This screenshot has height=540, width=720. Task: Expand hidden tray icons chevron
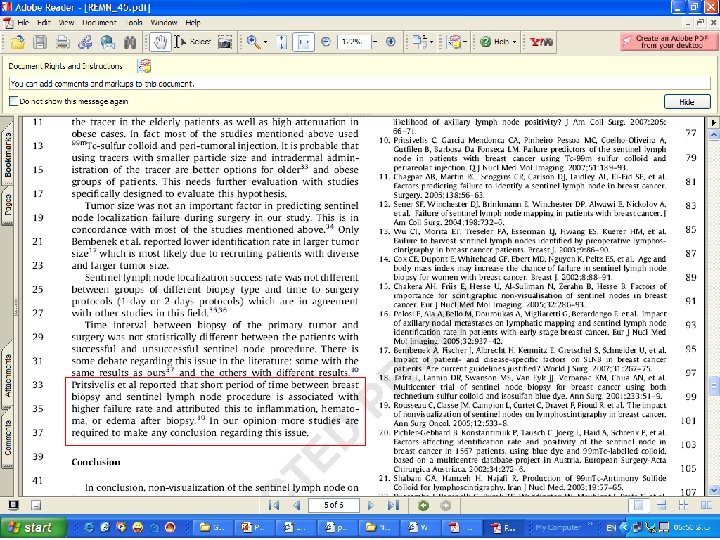(624, 528)
